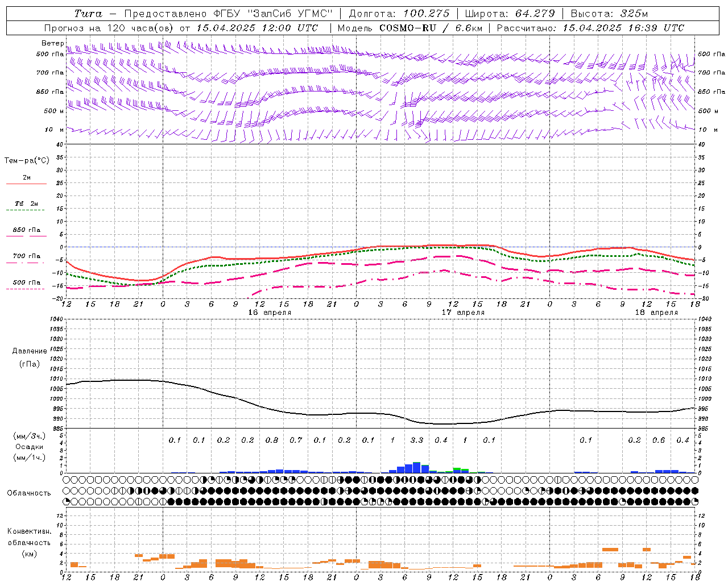
Task: Click the "500 гПа" temperature legend entry
Action: (x=26, y=282)
